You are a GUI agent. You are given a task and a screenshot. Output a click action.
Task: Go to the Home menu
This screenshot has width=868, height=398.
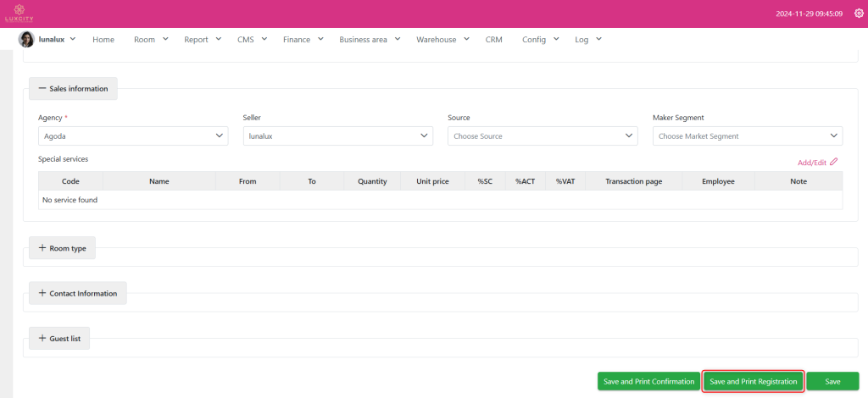tap(103, 40)
